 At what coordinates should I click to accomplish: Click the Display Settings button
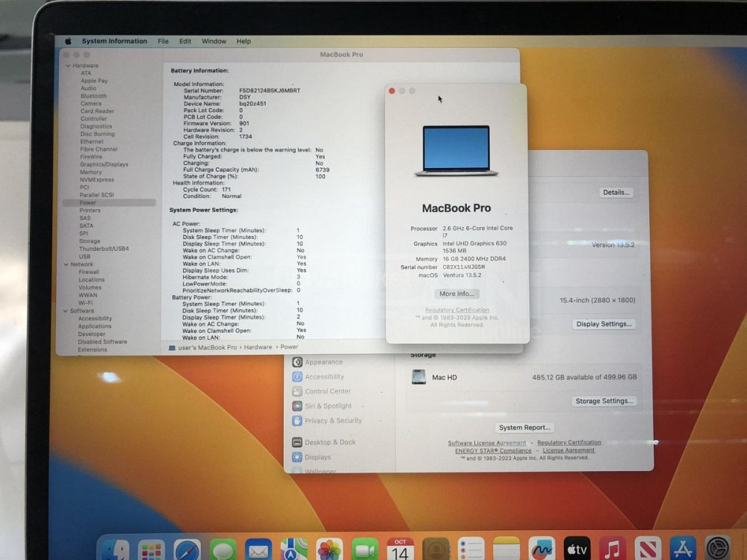click(604, 324)
